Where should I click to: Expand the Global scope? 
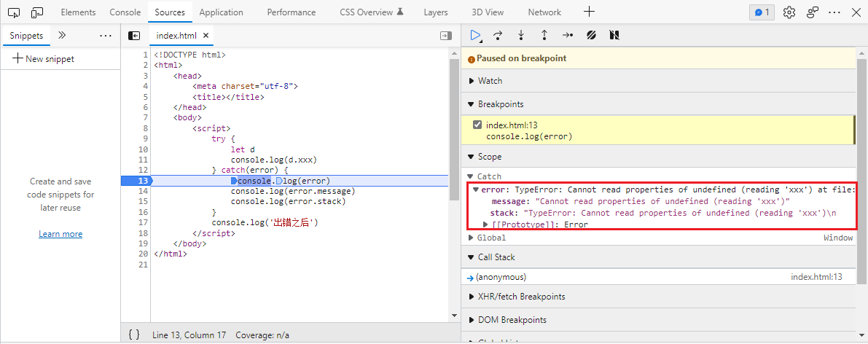pyautogui.click(x=471, y=238)
